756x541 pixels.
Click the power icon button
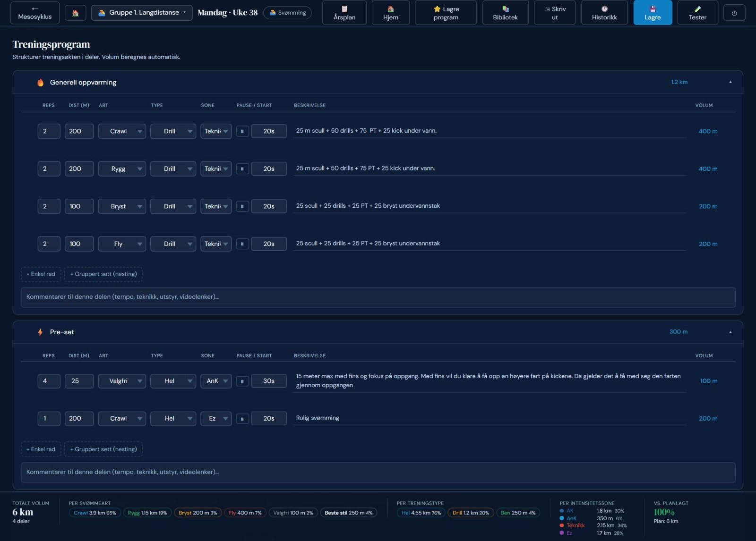coord(734,13)
